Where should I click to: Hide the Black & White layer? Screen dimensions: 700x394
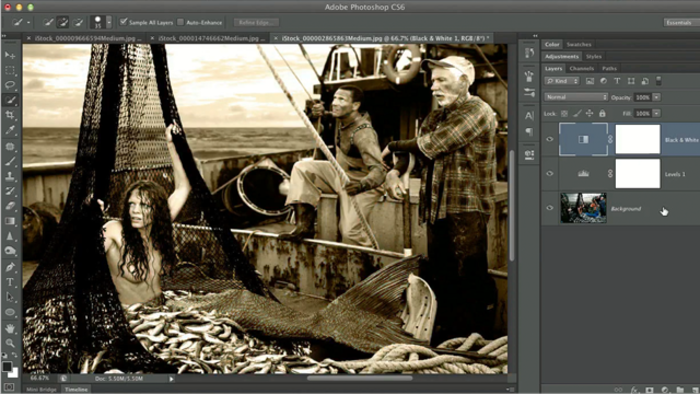coord(550,139)
